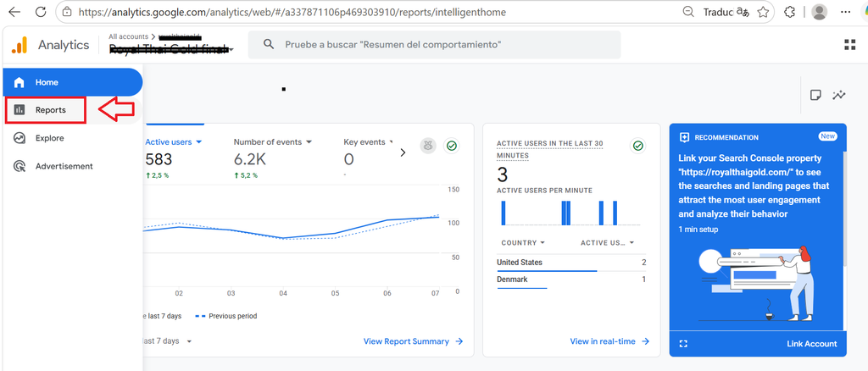Open the COUNTRY dimension dropdown
This screenshot has width=868, height=371.
click(x=542, y=243)
